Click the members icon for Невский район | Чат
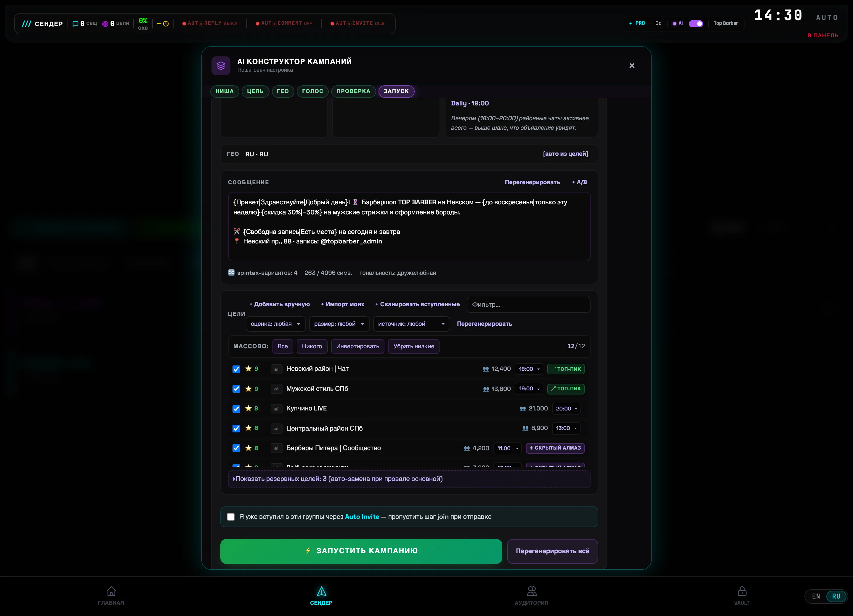Image resolution: width=853 pixels, height=616 pixels. pos(485,369)
